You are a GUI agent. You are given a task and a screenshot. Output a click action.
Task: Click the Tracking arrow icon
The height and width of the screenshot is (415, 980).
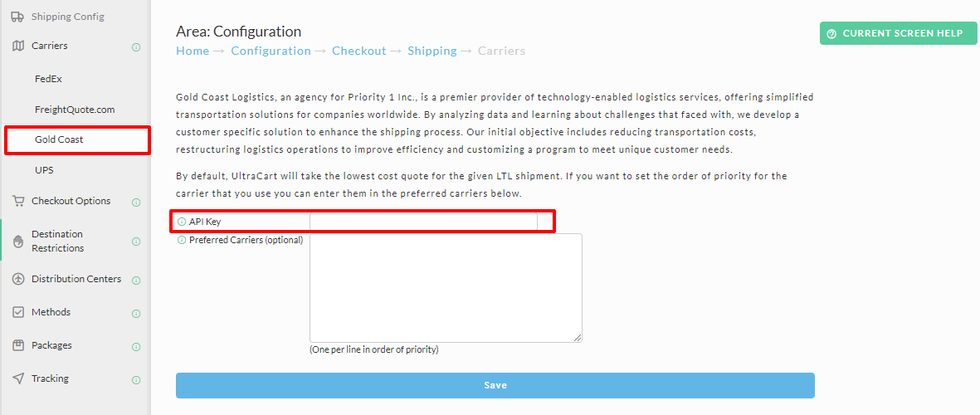(x=18, y=378)
